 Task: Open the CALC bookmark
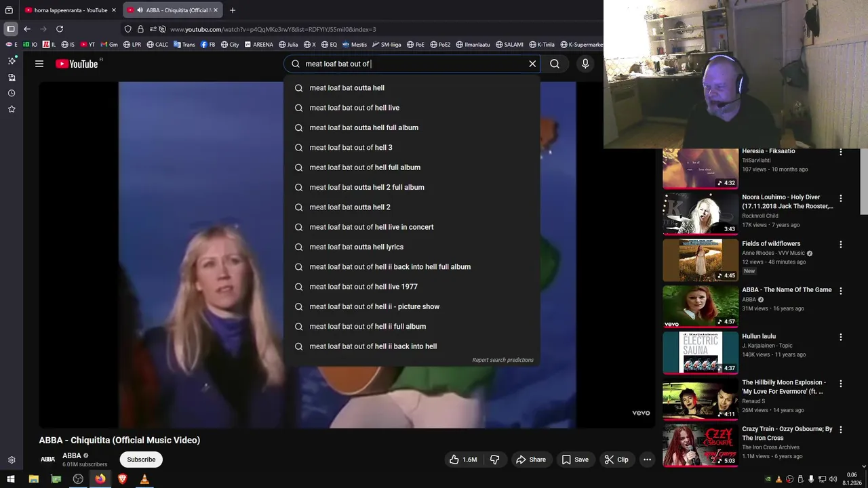tap(157, 45)
